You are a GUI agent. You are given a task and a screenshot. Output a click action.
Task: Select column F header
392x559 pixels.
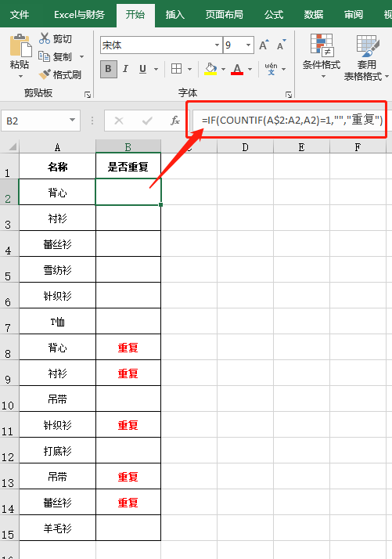click(x=358, y=147)
